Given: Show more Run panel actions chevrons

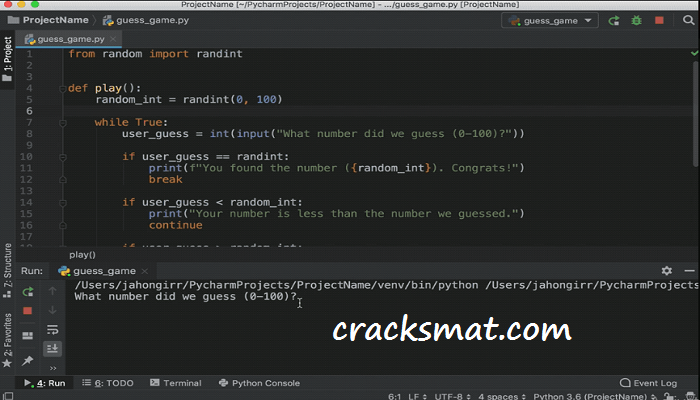Looking at the screenshot, I should 53,368.
